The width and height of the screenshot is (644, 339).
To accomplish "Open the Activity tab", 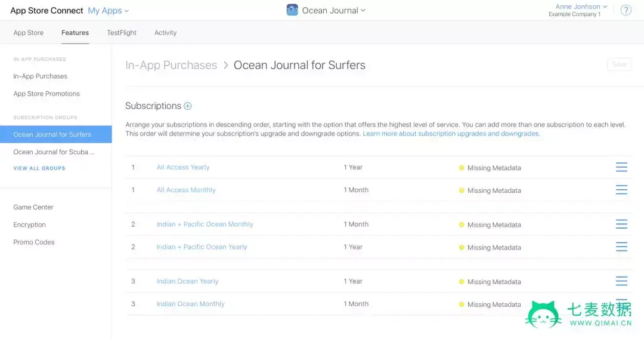I will [166, 32].
